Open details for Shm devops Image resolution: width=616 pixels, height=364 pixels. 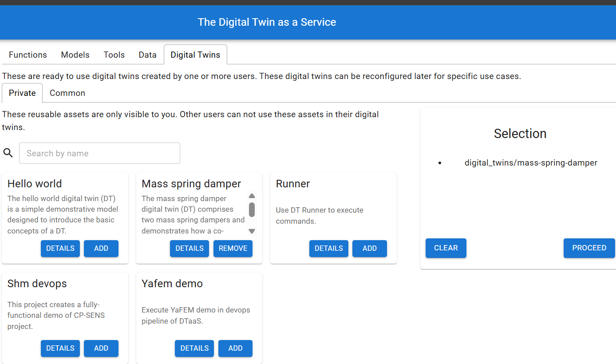point(60,348)
